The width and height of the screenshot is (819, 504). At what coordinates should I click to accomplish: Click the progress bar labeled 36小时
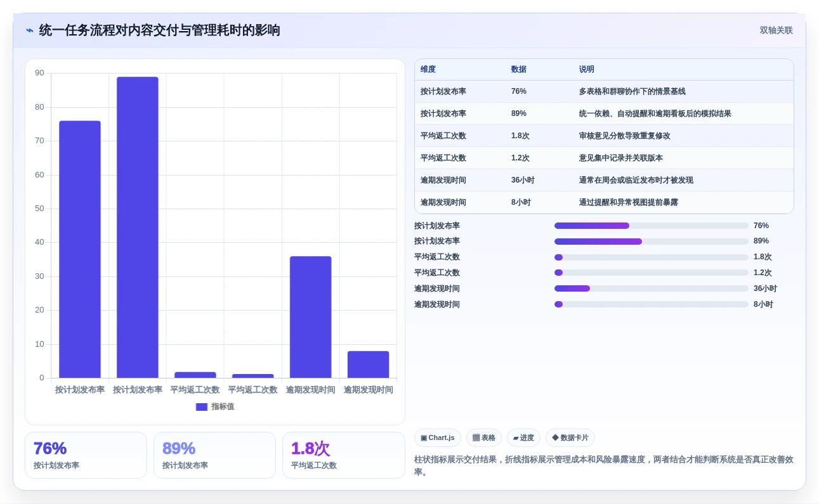click(652, 288)
